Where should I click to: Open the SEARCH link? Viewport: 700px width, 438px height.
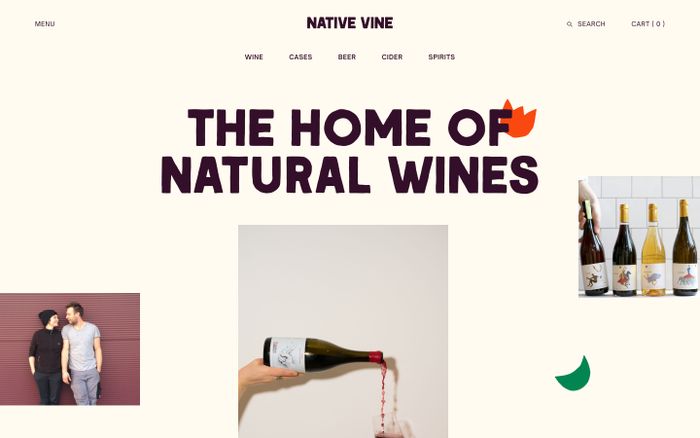click(591, 24)
